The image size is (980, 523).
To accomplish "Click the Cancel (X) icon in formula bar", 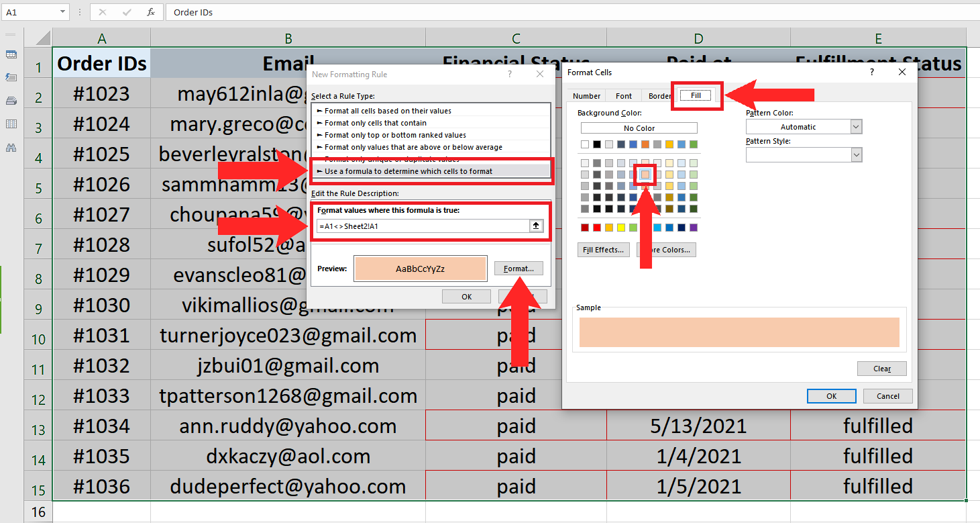I will [x=103, y=11].
